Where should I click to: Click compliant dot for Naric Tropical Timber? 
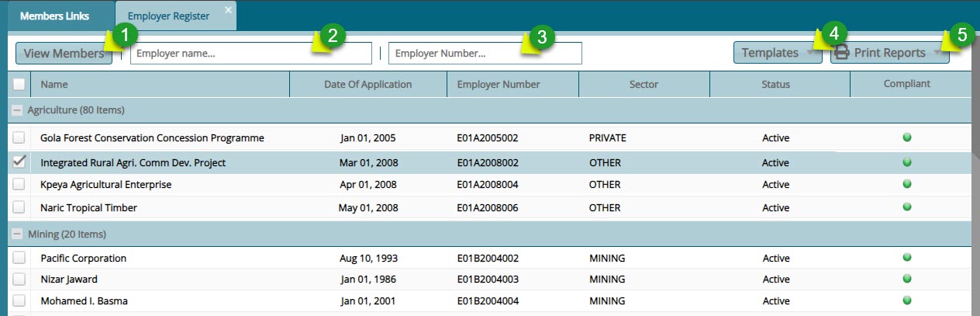[906, 207]
